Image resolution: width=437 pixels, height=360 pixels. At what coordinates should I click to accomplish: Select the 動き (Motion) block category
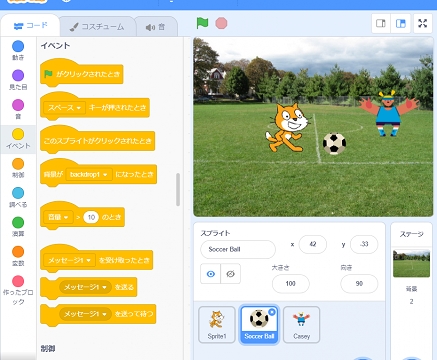tap(18, 50)
